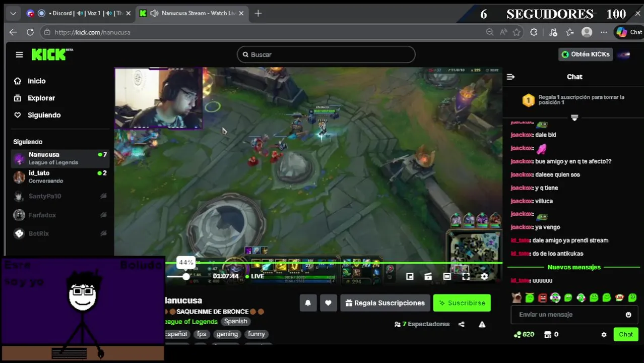Click the Obtén KICKs button

tap(586, 54)
